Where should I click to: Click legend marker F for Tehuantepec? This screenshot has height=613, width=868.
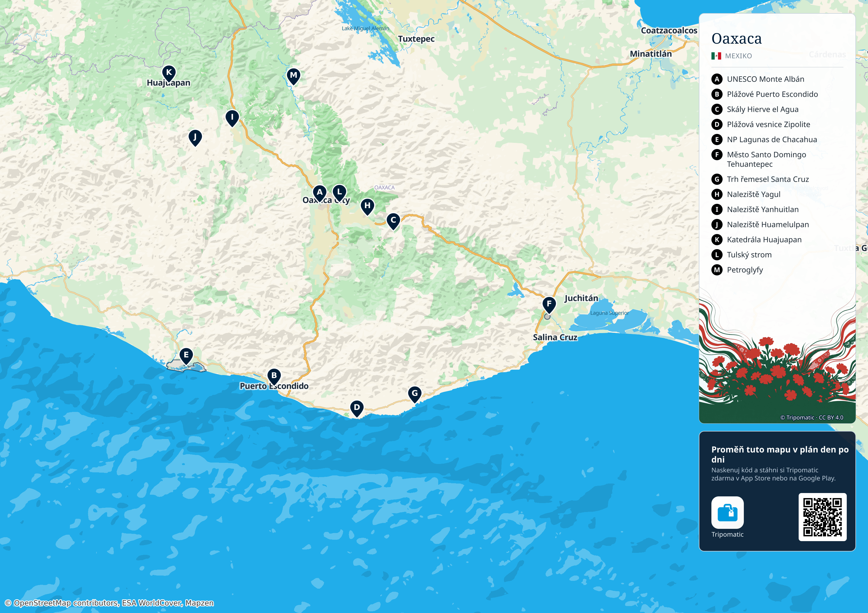pos(717,155)
